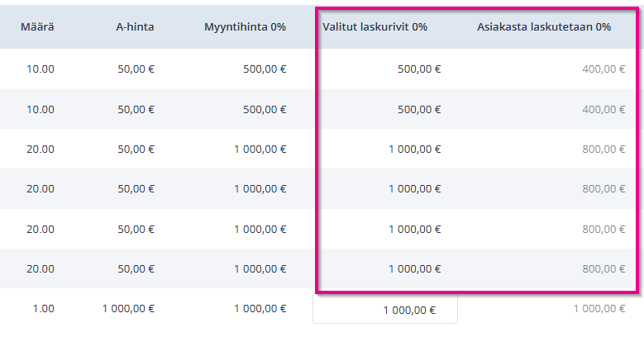This screenshot has width=644, height=337.
Task: Select the Myyntihinta 0% column header
Action: [245, 26]
